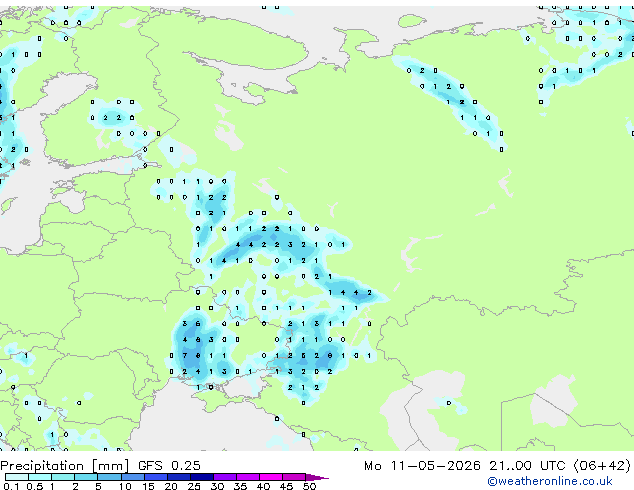Image resolution: width=634 pixels, height=490 pixels.
Task: Click the 20–25 mm legend color swatch
Action: [178, 477]
